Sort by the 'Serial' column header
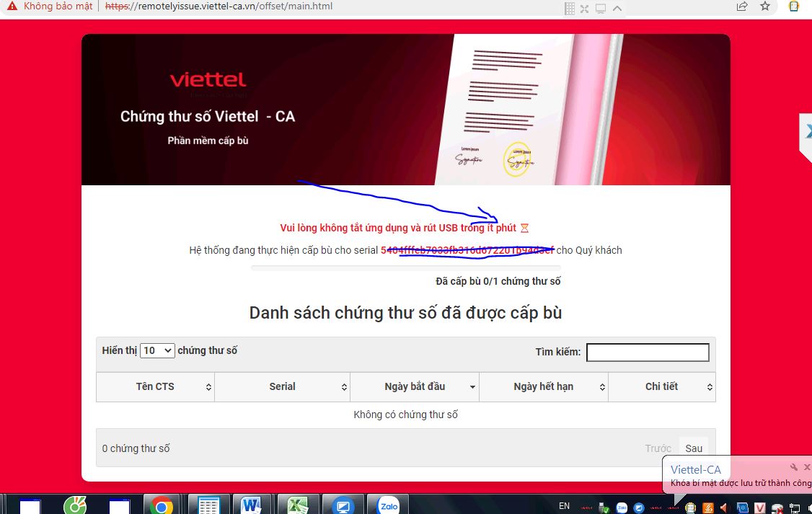 [x=282, y=386]
